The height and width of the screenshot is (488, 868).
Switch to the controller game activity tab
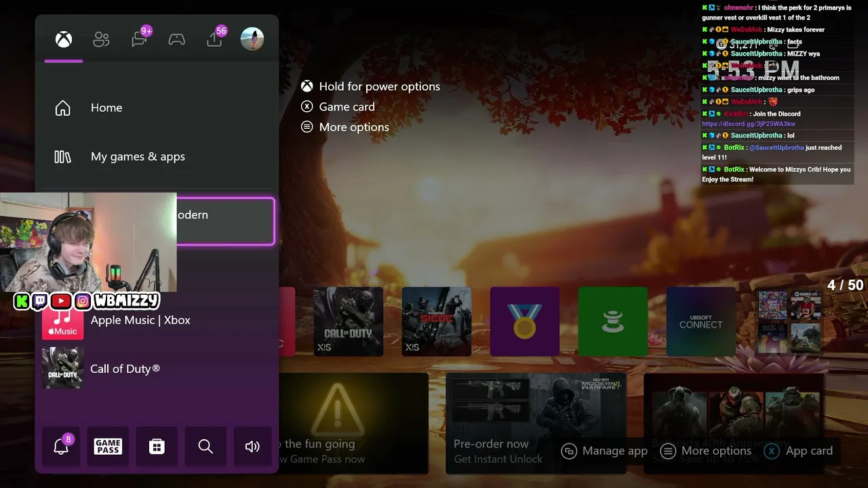pos(177,39)
